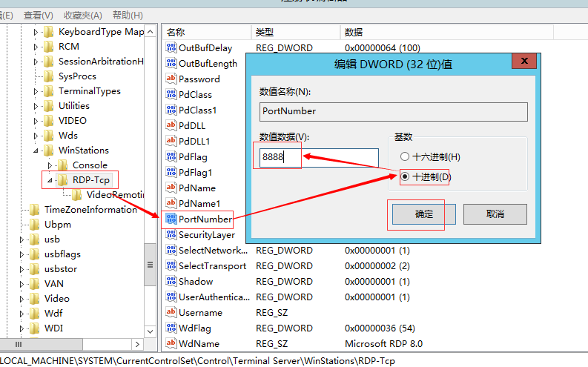The image size is (588, 367).
Task: Expand the usb tree node
Action: coord(22,240)
